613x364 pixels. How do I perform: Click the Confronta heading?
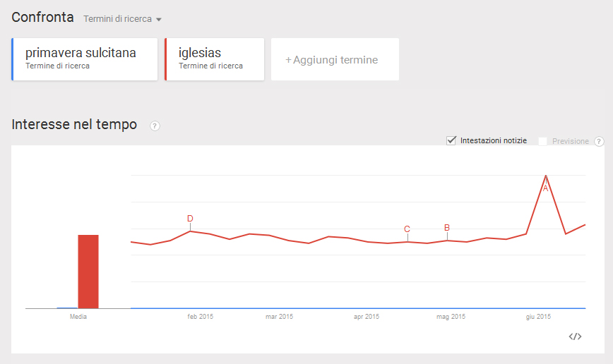[x=42, y=18]
